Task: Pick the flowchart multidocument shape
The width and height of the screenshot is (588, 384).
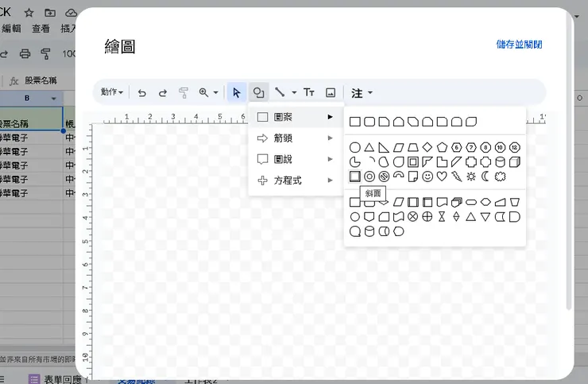Action: tap(456, 202)
